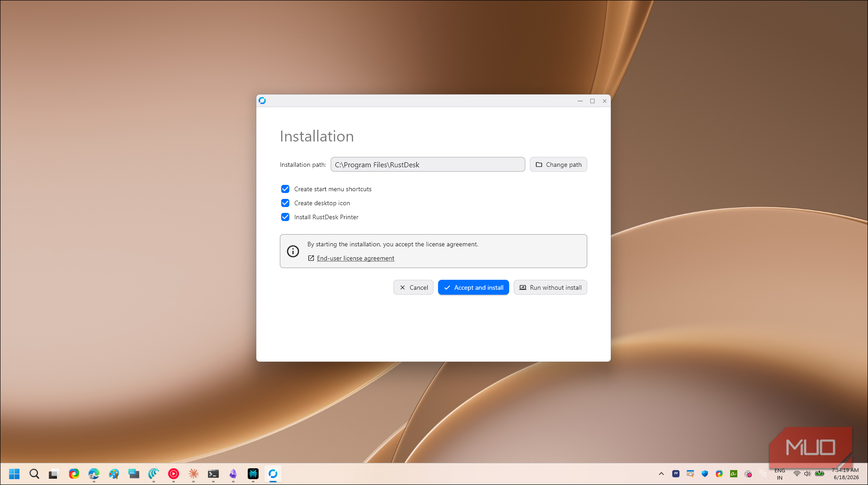868x485 pixels.
Task: Click the quotation mark tray icon
Action: click(x=676, y=474)
